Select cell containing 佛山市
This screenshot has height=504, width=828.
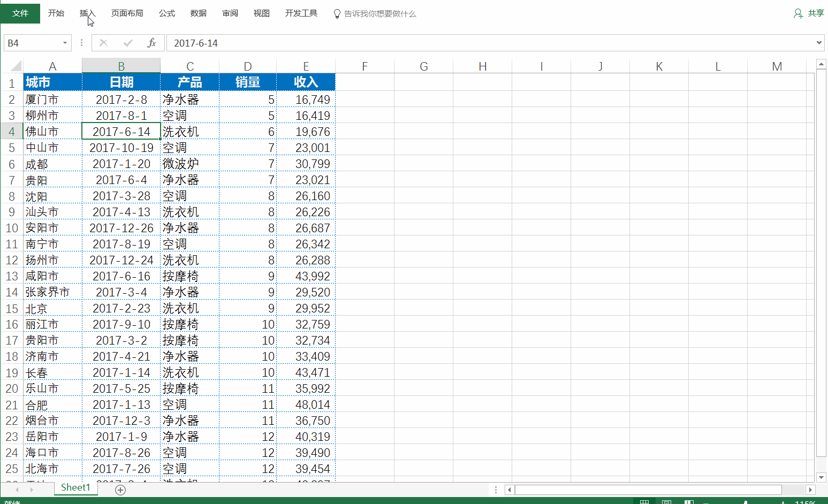(x=52, y=132)
